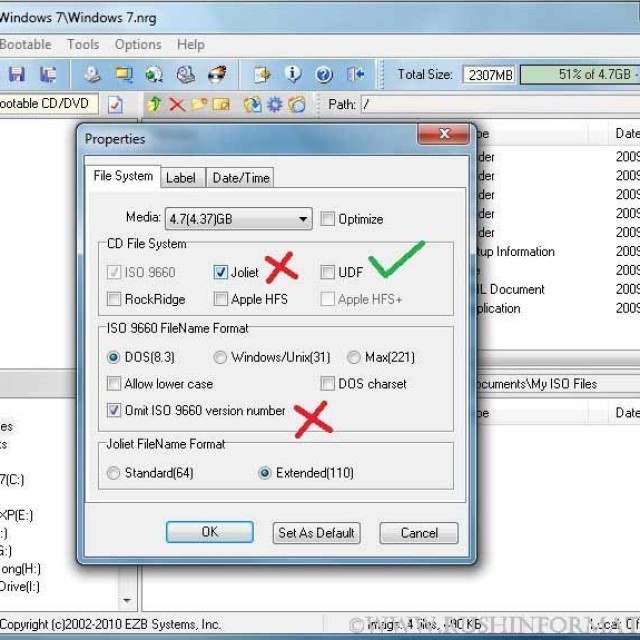Check the UDF file system checkbox
The width and height of the screenshot is (640, 640).
(327, 272)
